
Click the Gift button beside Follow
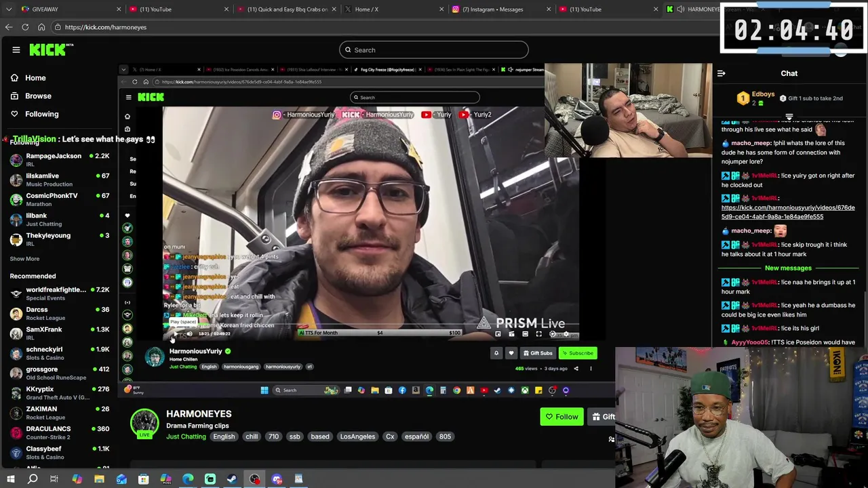(x=602, y=417)
